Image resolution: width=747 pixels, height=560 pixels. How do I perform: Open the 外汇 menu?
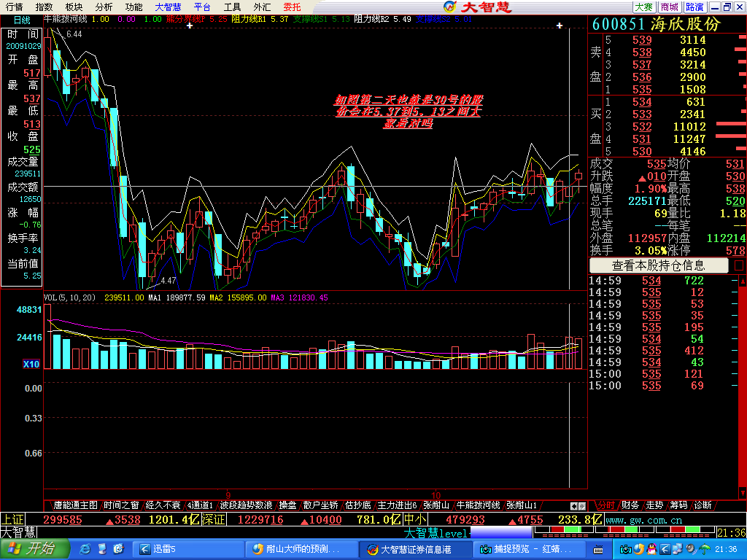pos(262,7)
